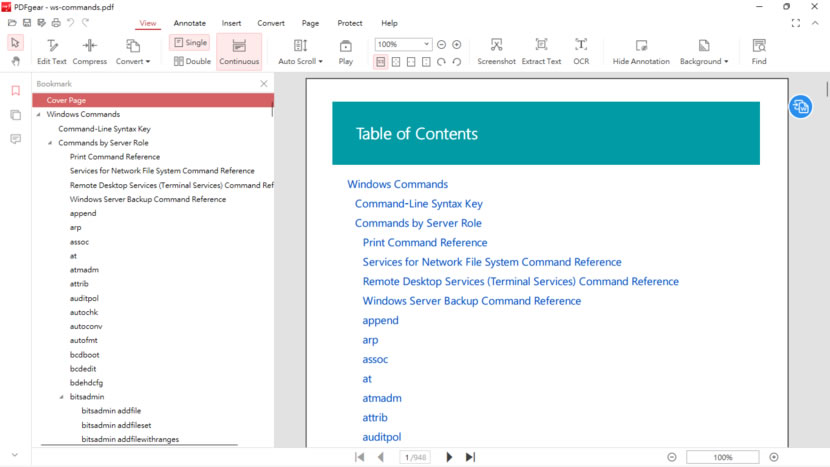The image size is (830, 467).
Task: Click the toolbar zoom in plus icon
Action: [x=457, y=44]
